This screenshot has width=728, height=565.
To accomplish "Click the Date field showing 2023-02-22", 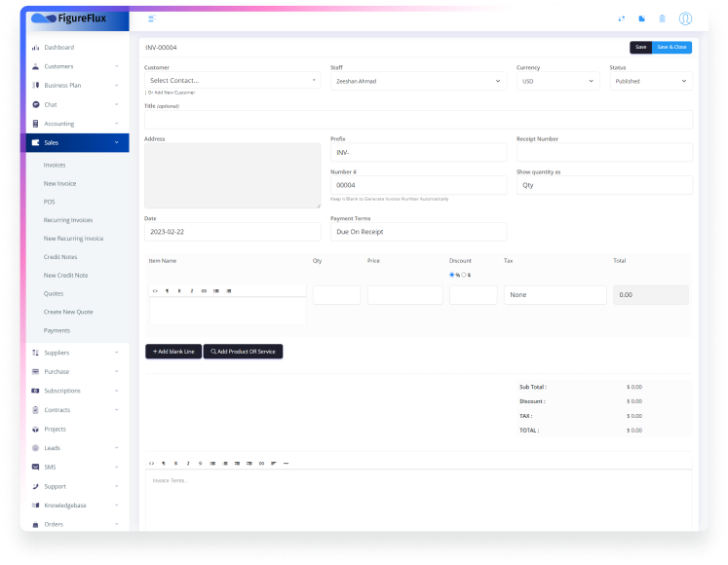I will tap(232, 232).
